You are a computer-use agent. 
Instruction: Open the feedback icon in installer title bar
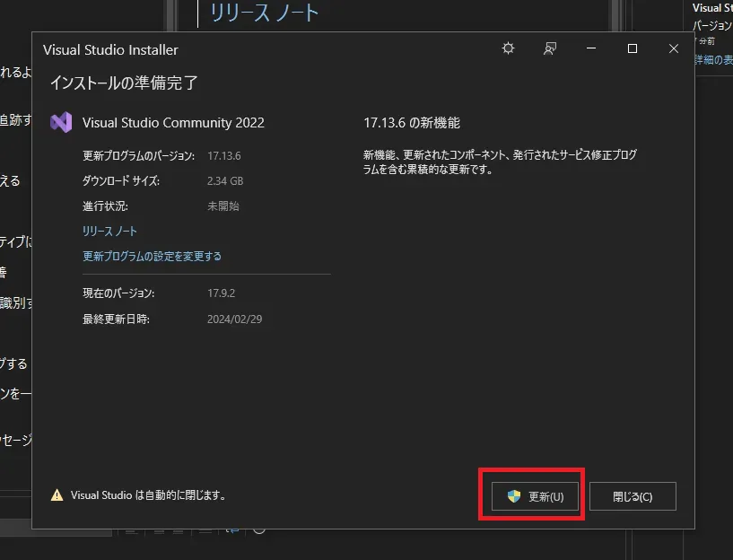550,48
